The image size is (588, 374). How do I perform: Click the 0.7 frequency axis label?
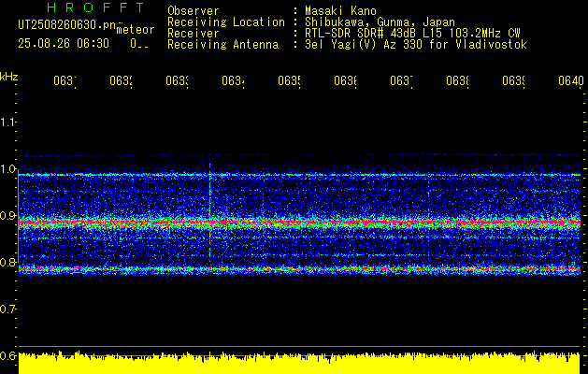point(7,309)
